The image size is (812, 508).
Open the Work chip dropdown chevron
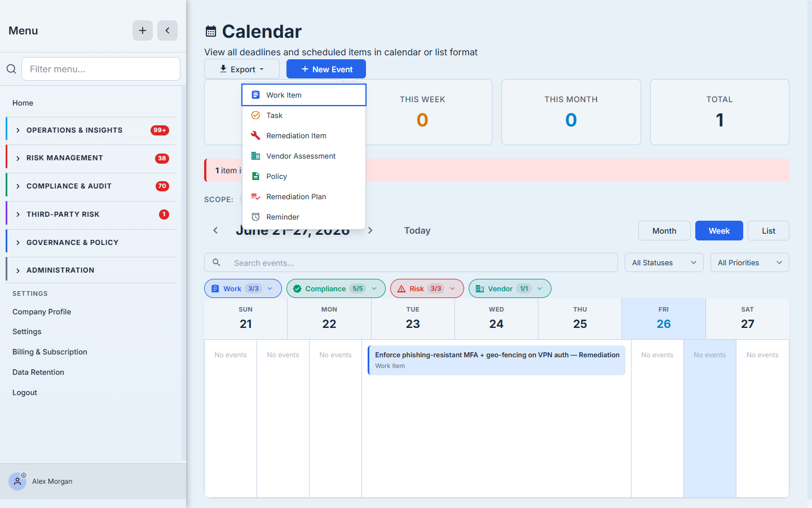pos(270,288)
